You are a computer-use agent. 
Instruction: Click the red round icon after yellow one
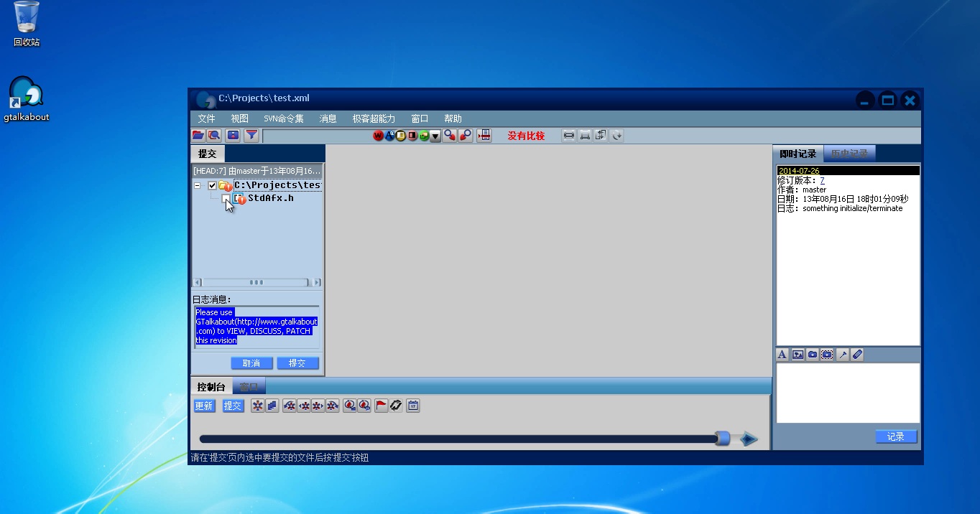point(412,136)
